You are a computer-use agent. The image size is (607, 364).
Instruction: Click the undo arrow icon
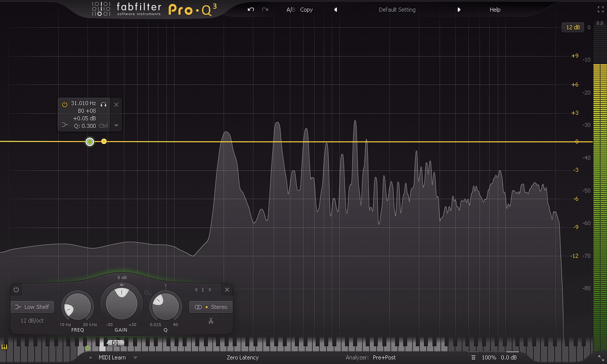[251, 10]
